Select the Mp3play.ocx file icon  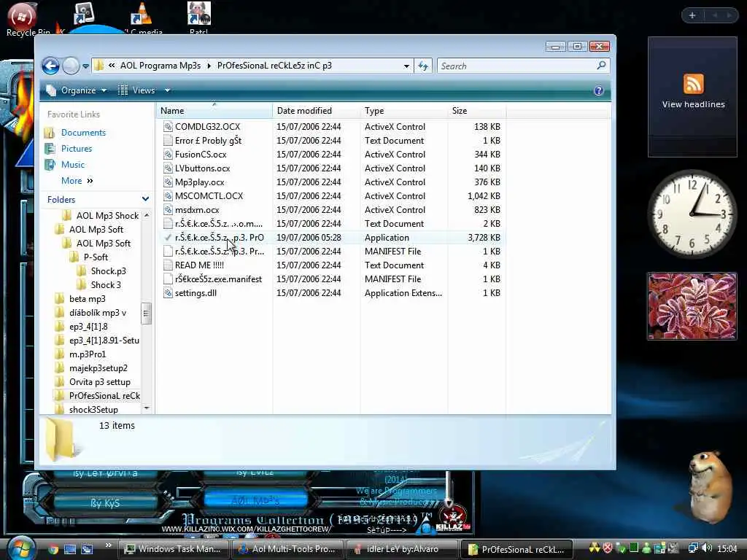[168, 182]
